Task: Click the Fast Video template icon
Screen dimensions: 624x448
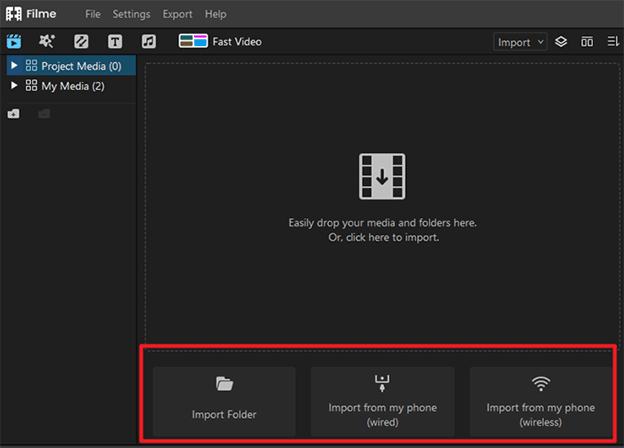Action: pos(192,42)
